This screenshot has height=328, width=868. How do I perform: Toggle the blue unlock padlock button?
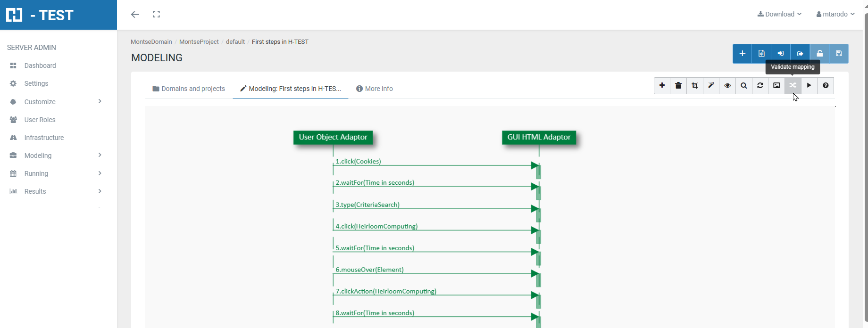[819, 54]
